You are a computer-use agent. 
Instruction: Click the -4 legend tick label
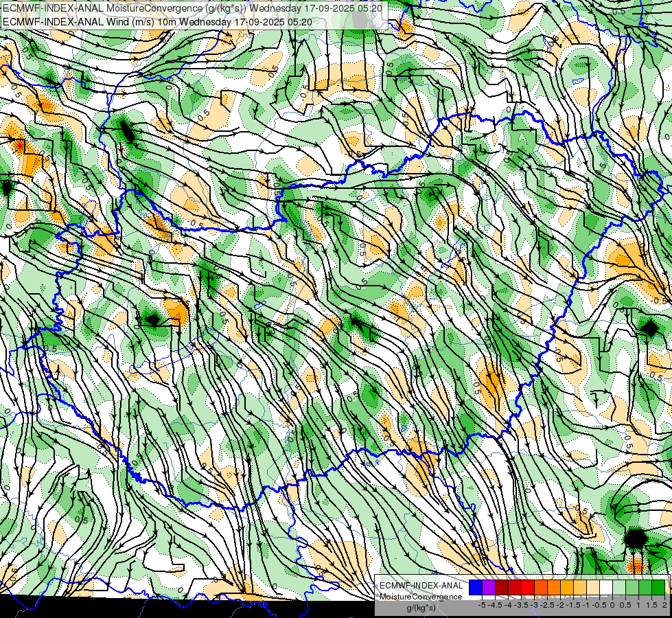(508, 605)
